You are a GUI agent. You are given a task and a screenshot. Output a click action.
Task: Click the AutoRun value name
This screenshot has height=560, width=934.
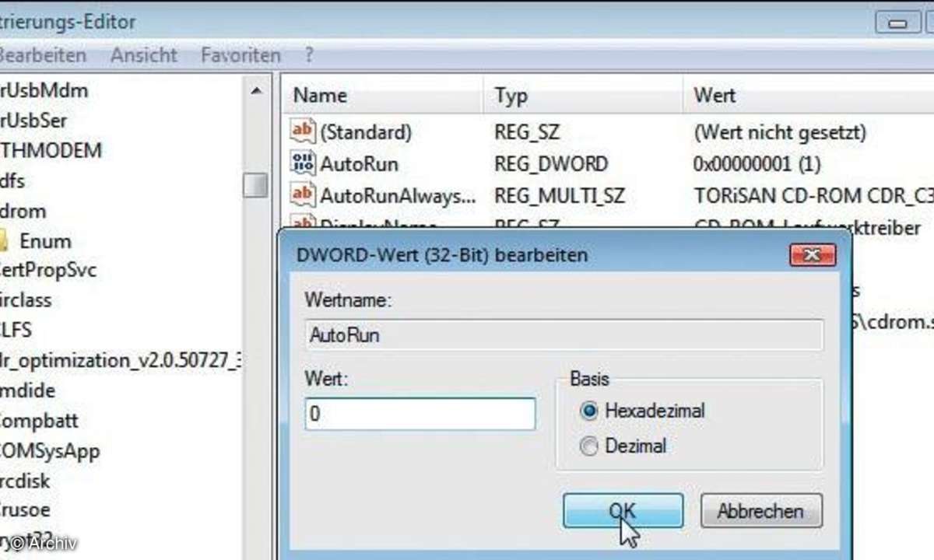coord(359,164)
